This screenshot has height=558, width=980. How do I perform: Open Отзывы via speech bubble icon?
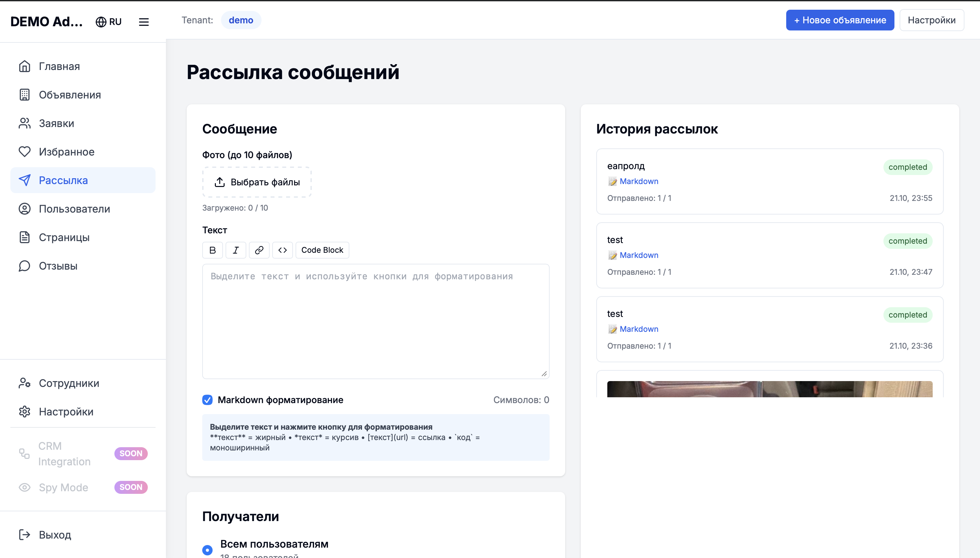(x=25, y=266)
